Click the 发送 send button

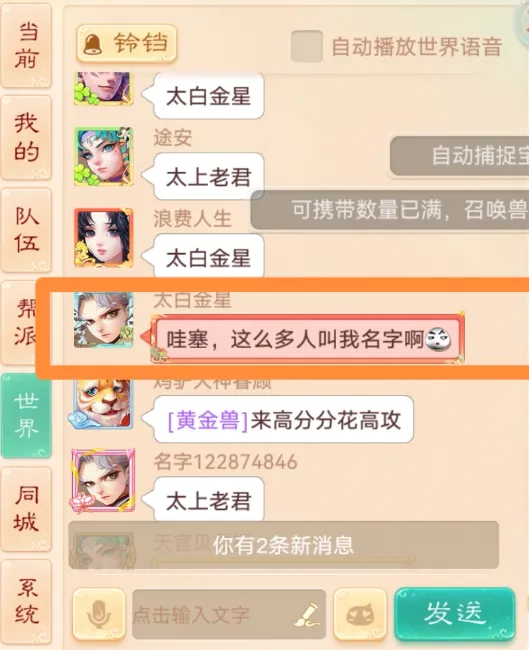[x=454, y=614]
